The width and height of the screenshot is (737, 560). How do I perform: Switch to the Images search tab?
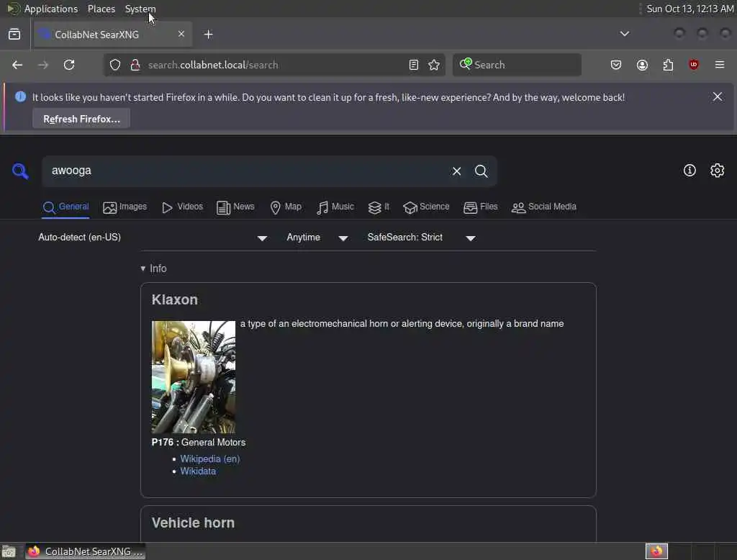point(125,207)
